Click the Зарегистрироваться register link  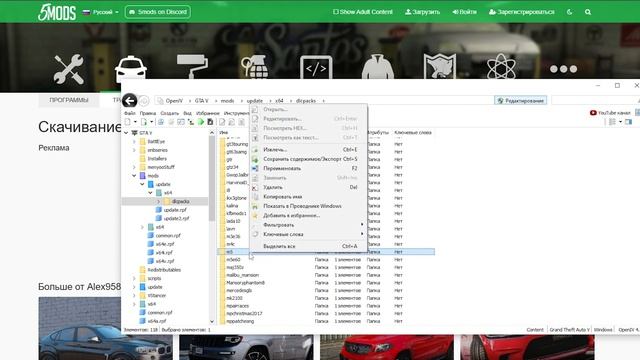point(522,12)
